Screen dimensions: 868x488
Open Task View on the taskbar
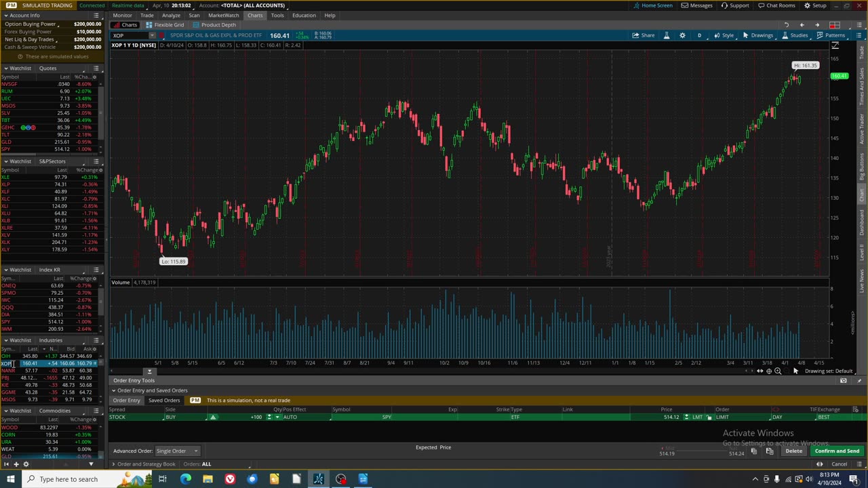click(163, 479)
